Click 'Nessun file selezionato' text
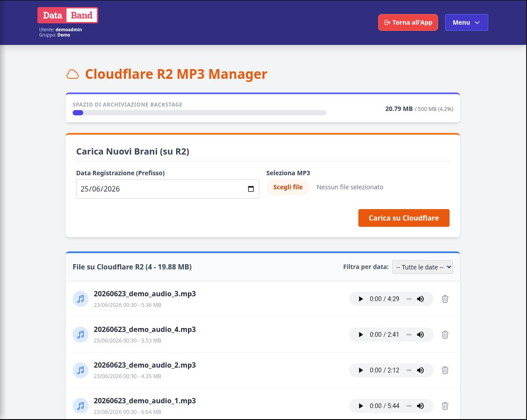 (x=350, y=187)
